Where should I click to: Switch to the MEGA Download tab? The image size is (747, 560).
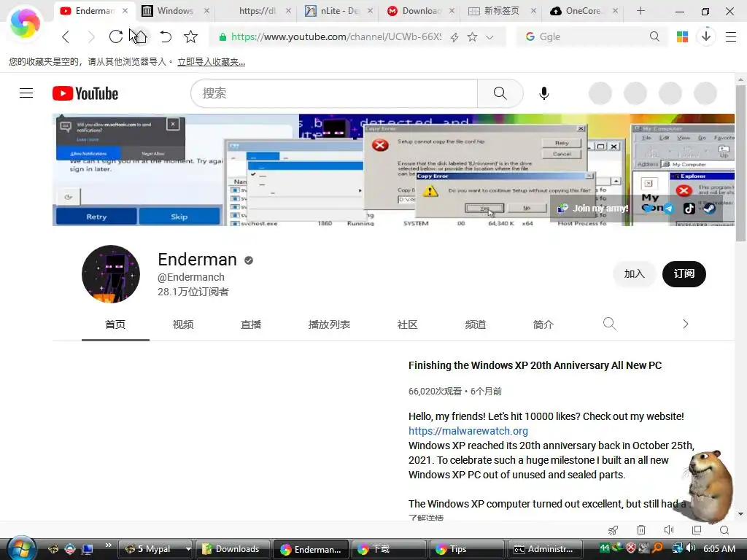421,10
